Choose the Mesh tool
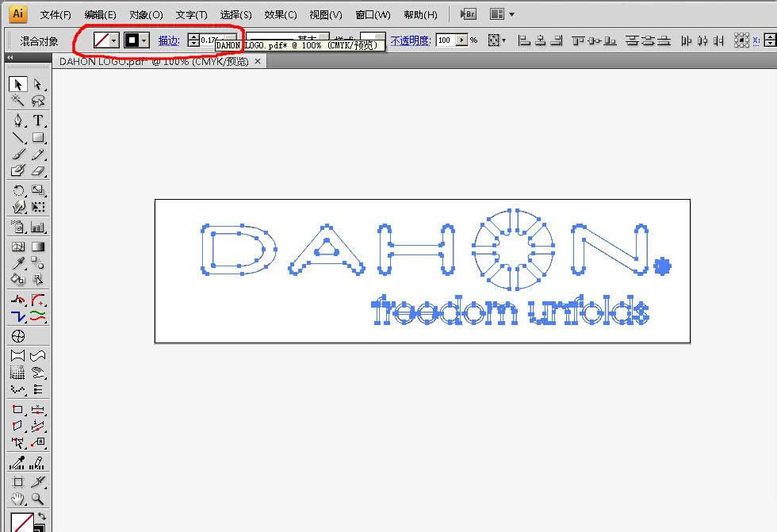777x532 pixels. 17,247
